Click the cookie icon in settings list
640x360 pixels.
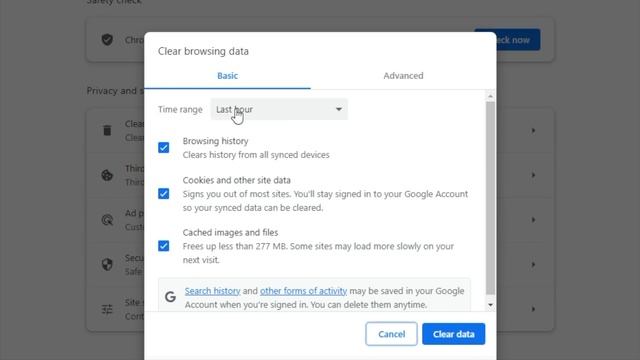pyautogui.click(x=107, y=175)
